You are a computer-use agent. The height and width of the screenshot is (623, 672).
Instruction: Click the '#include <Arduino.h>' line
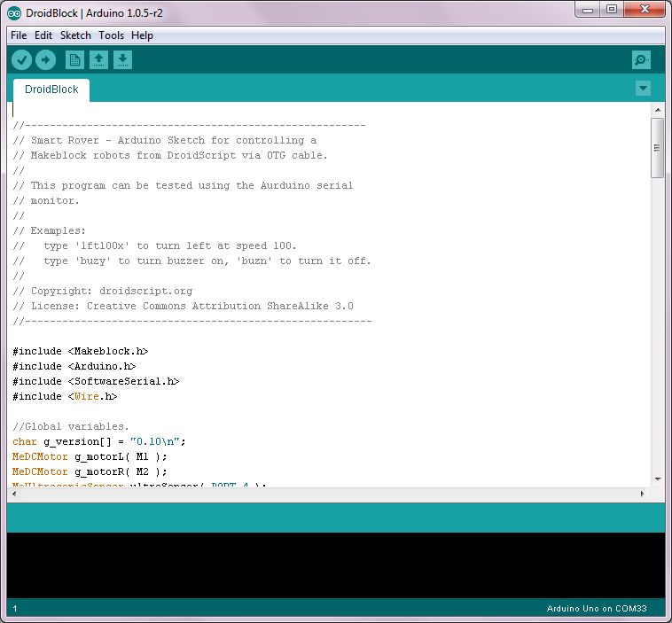[74, 366]
